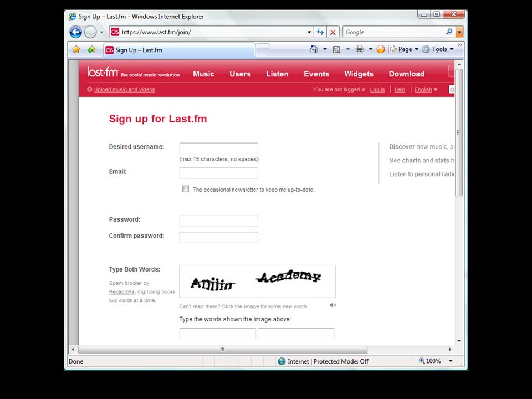Expand the command bar overflow chevron
Screen dimensions: 532x399
tap(460, 45)
